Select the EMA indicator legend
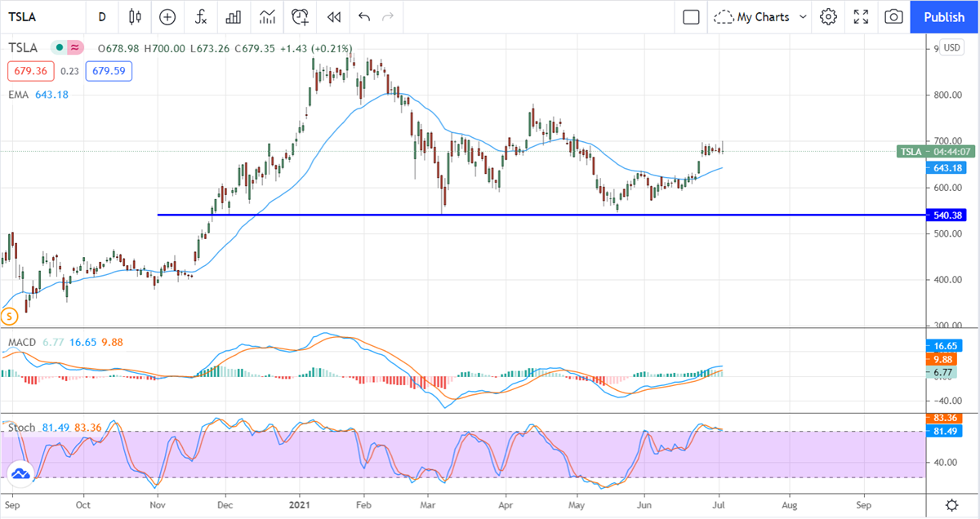Screen dimensions: 980x519 (18, 95)
